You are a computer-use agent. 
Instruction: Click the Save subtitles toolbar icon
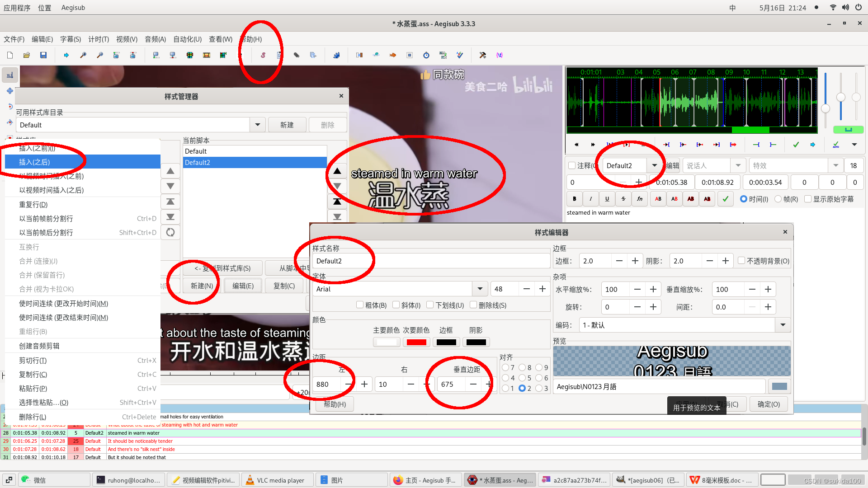pos(43,55)
